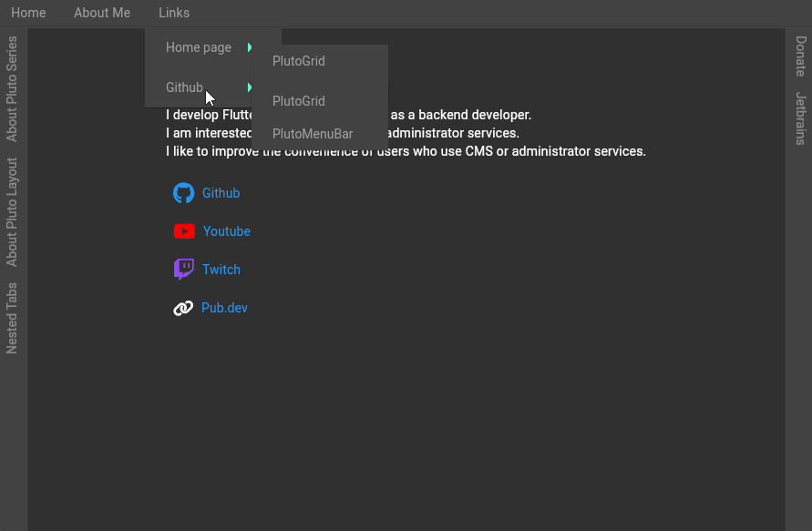Click the GitHub logo icon
Image resolution: width=812 pixels, height=531 pixels.
pos(183,193)
